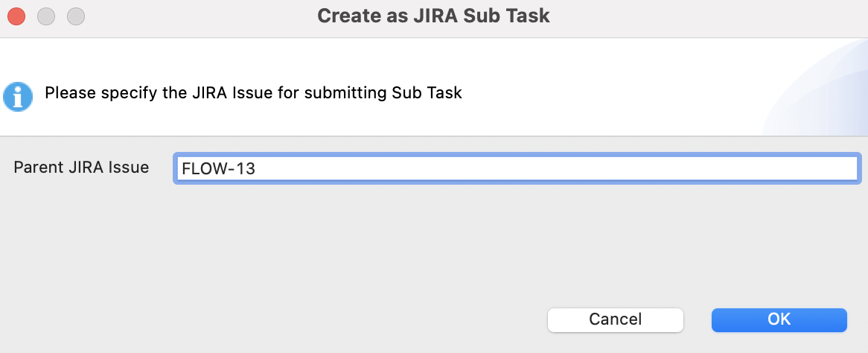Click the "Please specify the JIRA Issue" message
Image resolution: width=868 pixels, height=353 pixels.
[253, 93]
